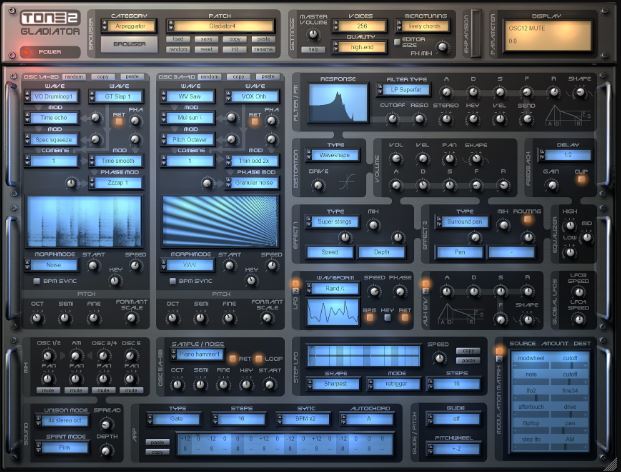Enable BPM Sync for OSC 3
Screen dimensions: 621x472
(173, 281)
